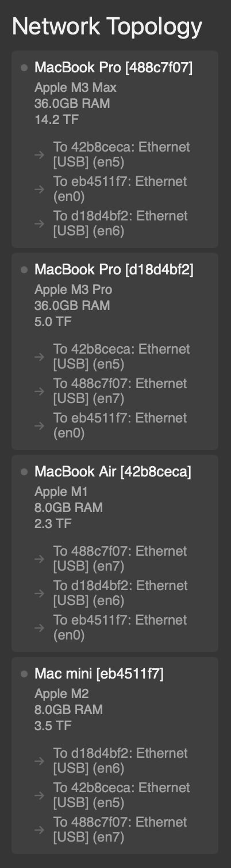Click arrow icon for d18d4bf2's en7 link to 488c7f07
The height and width of the screenshot is (868, 231).
coord(39,391)
